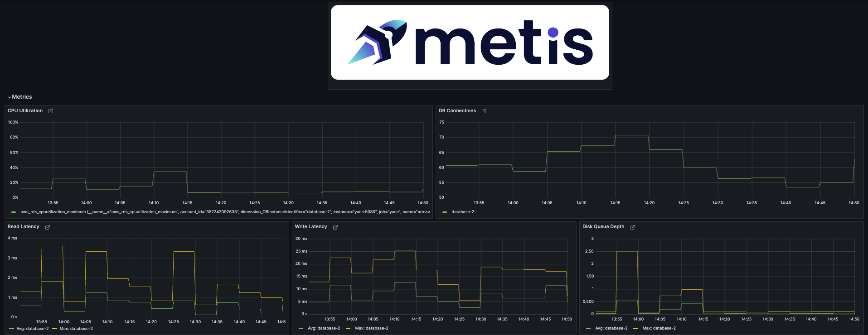Toggle database-2 series in DB Connections legend
868x335 pixels.
[x=463, y=212]
